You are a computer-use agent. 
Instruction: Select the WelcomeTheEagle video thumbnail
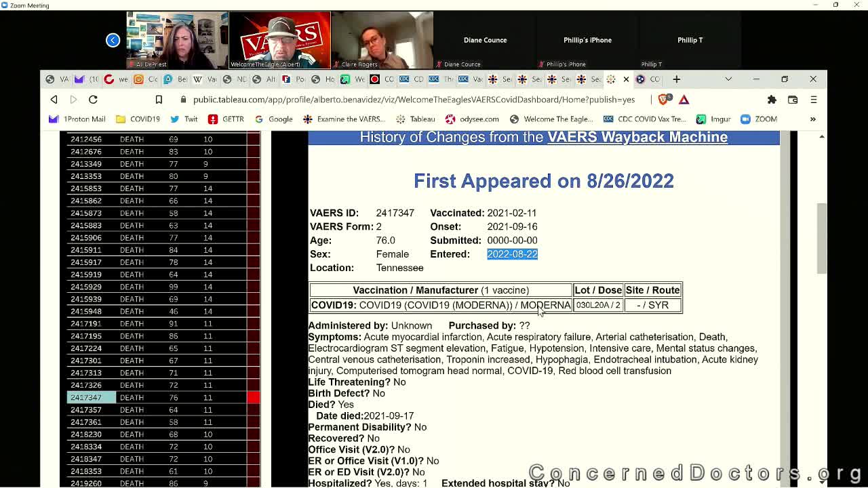279,40
